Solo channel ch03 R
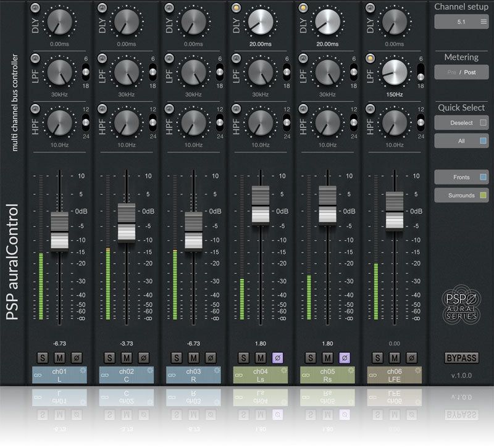Viewport: 494px width, 448px height. 177,358
